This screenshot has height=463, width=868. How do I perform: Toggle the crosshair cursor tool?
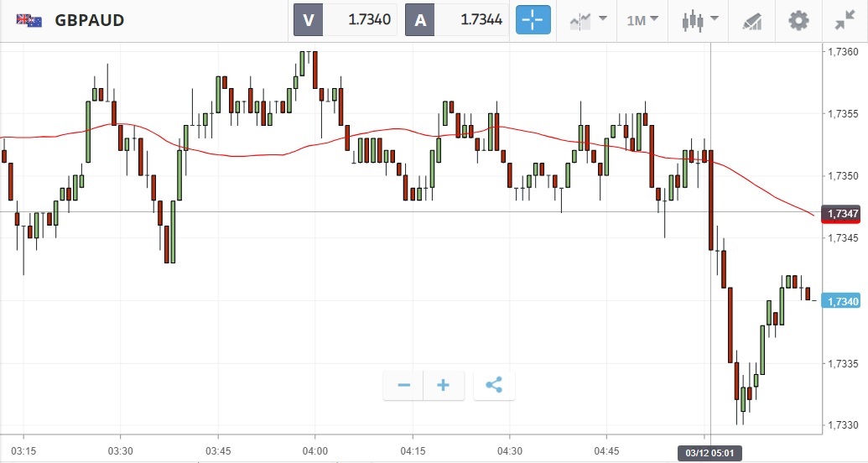[533, 20]
